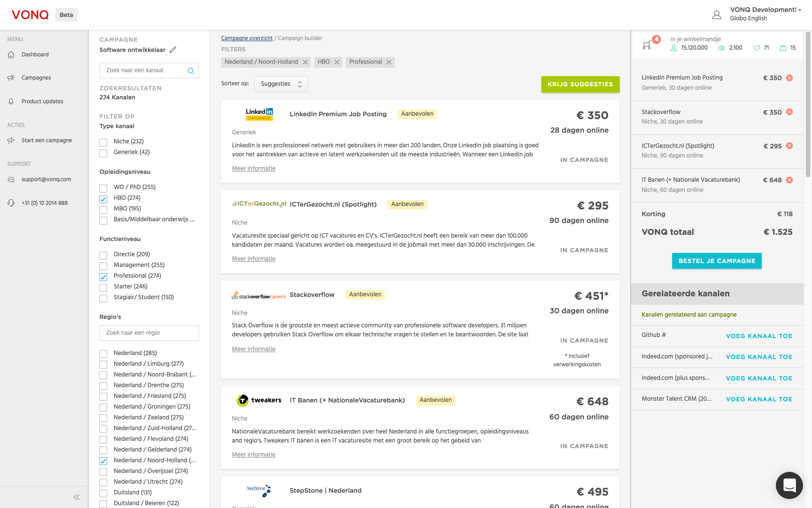Click BESTEL JE CAMPAGNE button
The width and height of the screenshot is (812, 508).
[717, 261]
